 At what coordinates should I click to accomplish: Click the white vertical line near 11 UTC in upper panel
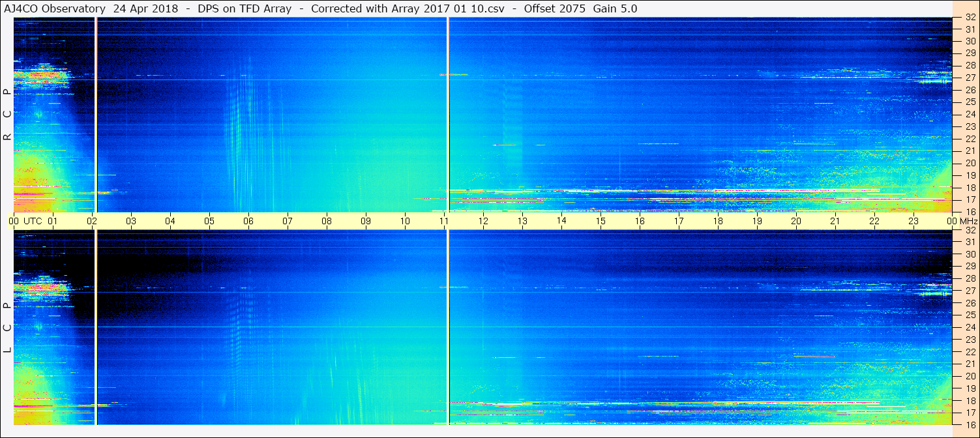click(x=448, y=114)
